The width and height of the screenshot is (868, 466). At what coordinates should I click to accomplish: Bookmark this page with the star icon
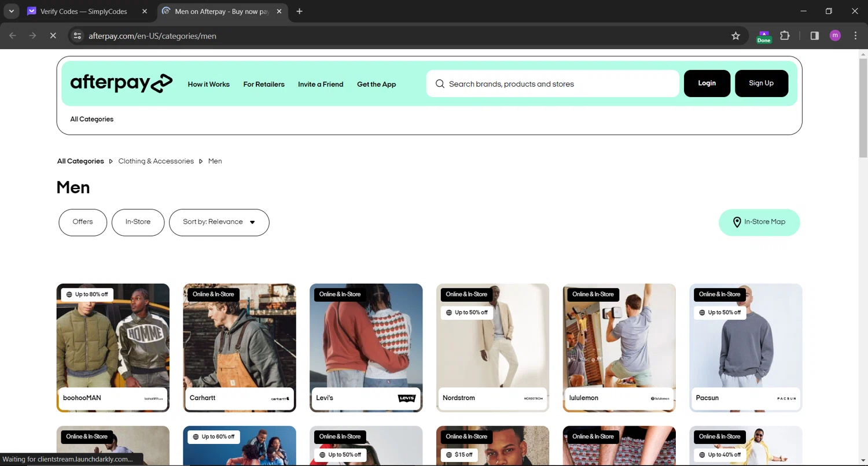tap(735, 36)
